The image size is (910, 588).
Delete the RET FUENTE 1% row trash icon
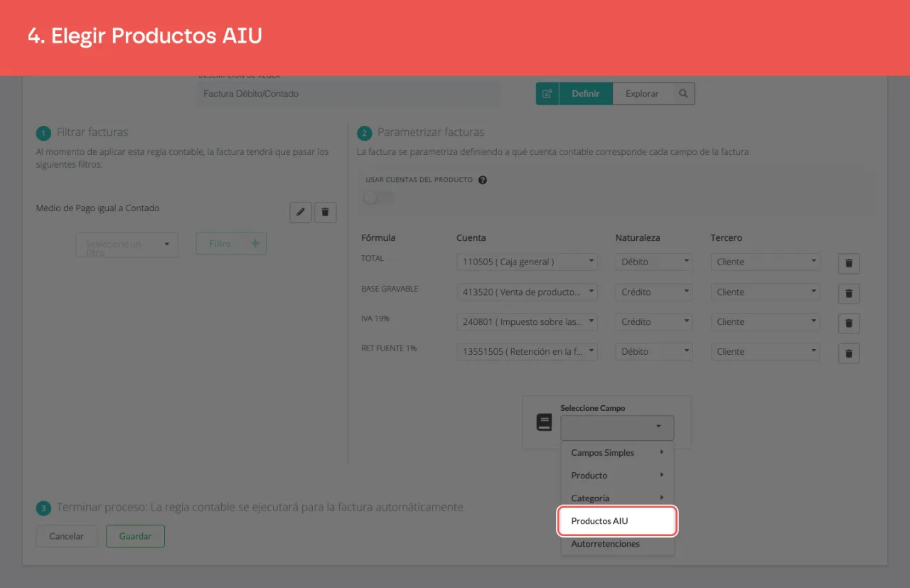[849, 353]
